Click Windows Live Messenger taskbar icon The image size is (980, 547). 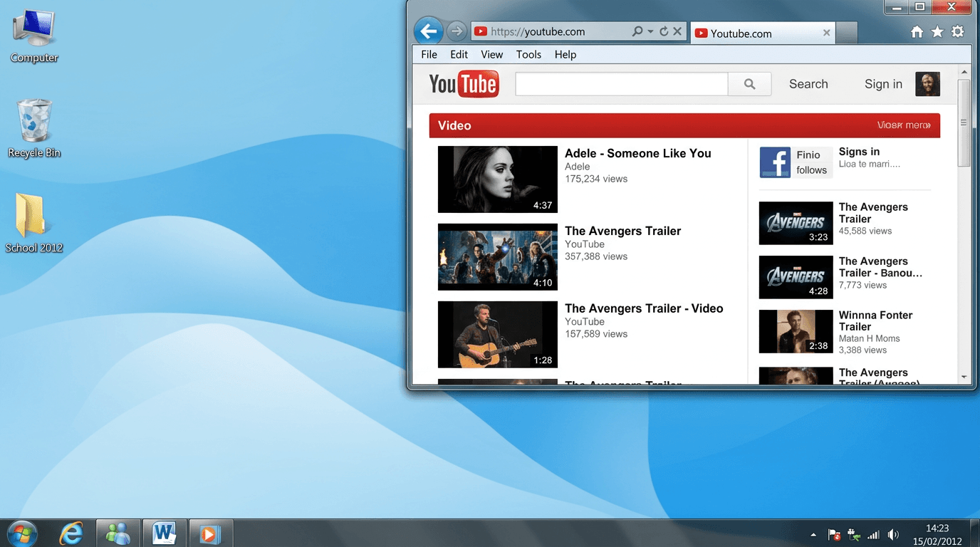click(x=118, y=533)
